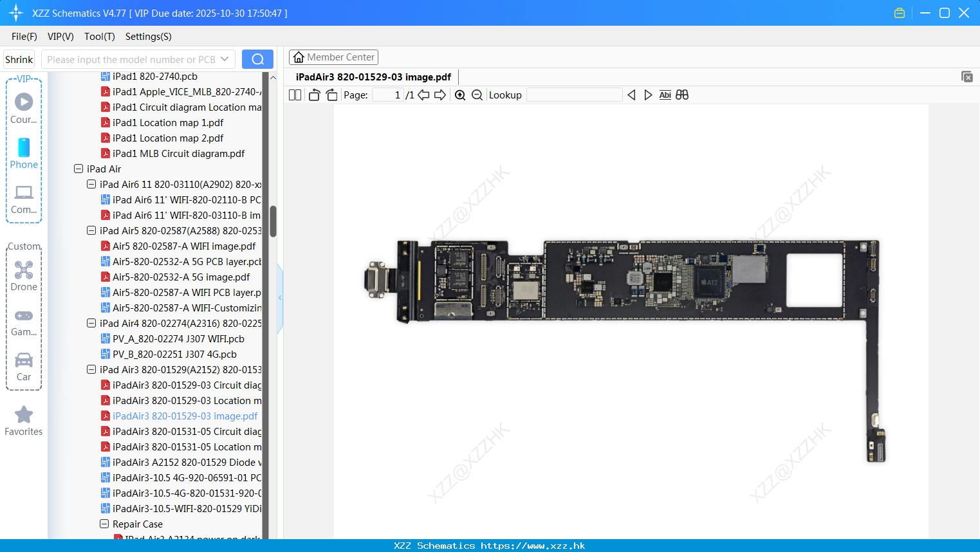This screenshot has height=552, width=980.
Task: Open iPadAir3 820-01529-03 Circuit diagram
Action: (187, 385)
